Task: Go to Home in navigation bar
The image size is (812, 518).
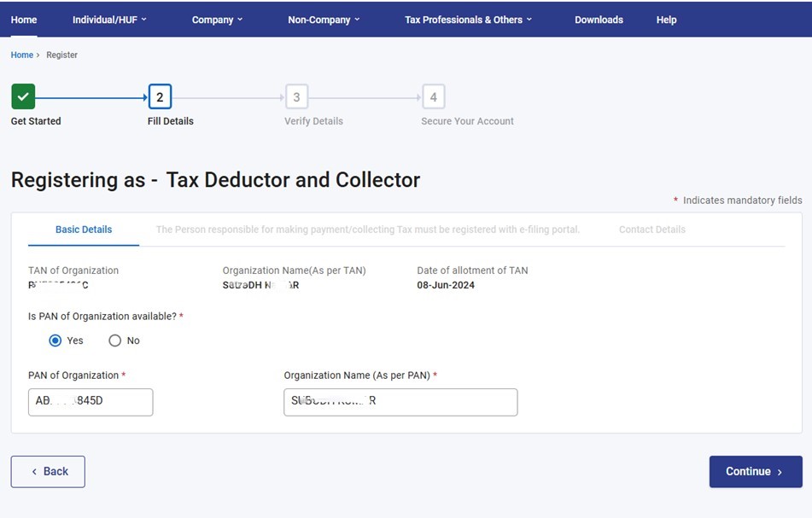Action: [x=24, y=20]
